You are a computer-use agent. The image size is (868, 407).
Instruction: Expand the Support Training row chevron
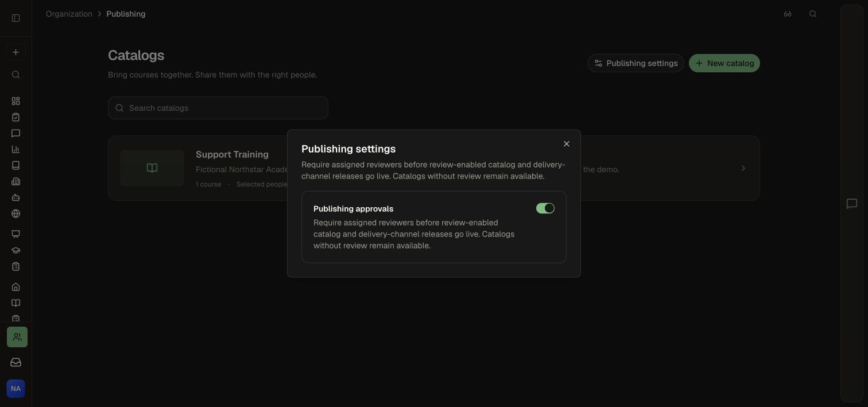coord(743,168)
